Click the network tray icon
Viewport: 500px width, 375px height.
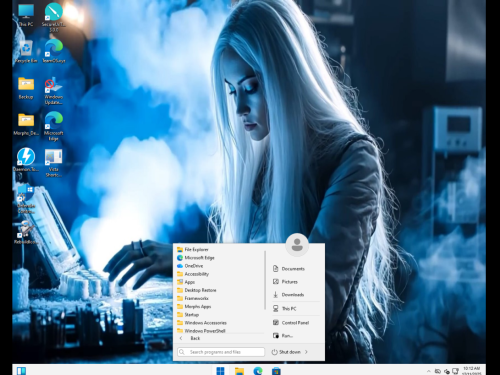pyautogui.click(x=455, y=371)
